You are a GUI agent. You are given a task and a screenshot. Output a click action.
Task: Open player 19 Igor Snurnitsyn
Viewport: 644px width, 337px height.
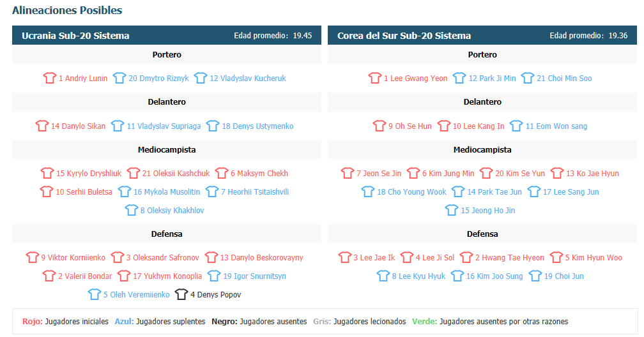(x=255, y=276)
